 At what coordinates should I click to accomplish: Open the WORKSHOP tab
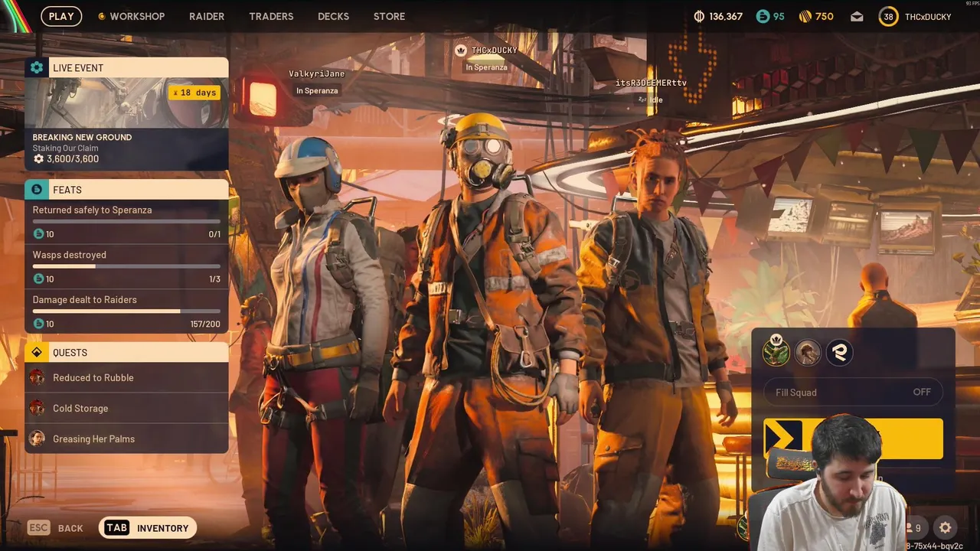point(137,16)
